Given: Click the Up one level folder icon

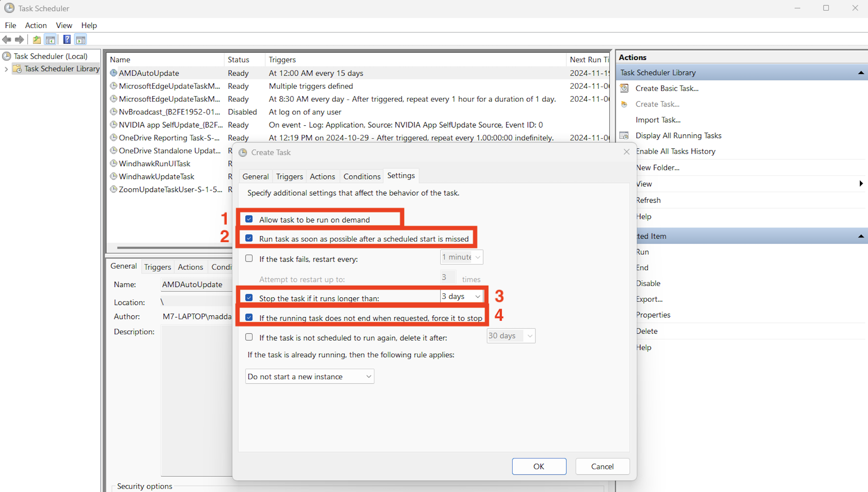Looking at the screenshot, I should [x=37, y=40].
